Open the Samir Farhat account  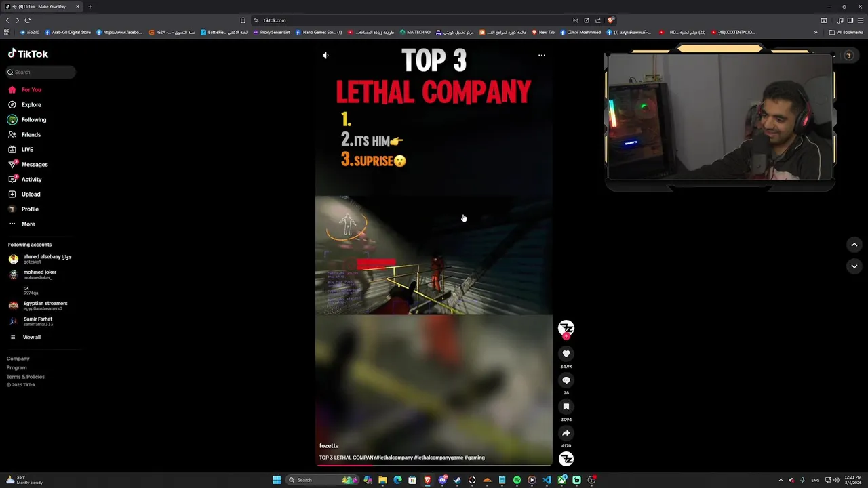31,321
